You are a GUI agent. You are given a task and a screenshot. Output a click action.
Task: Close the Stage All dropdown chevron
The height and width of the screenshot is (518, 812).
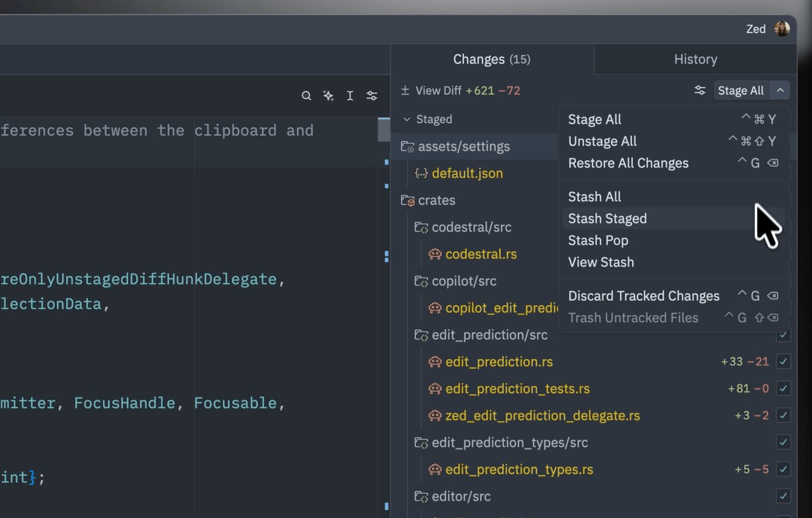(x=780, y=90)
